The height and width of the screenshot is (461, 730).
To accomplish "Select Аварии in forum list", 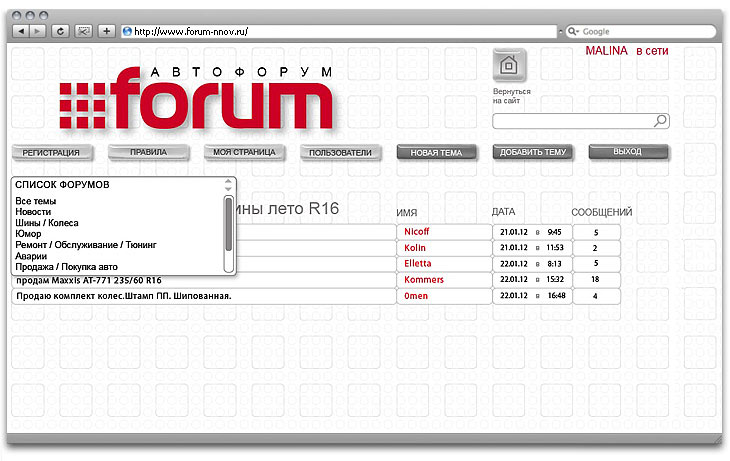I will click(x=31, y=256).
